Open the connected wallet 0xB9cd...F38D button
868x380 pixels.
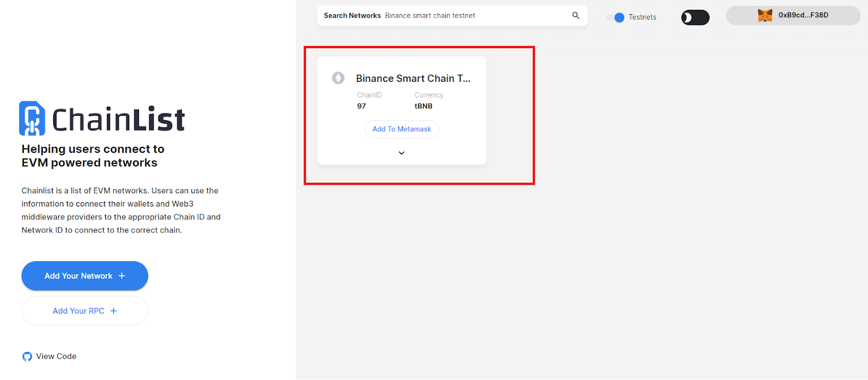[x=793, y=16]
